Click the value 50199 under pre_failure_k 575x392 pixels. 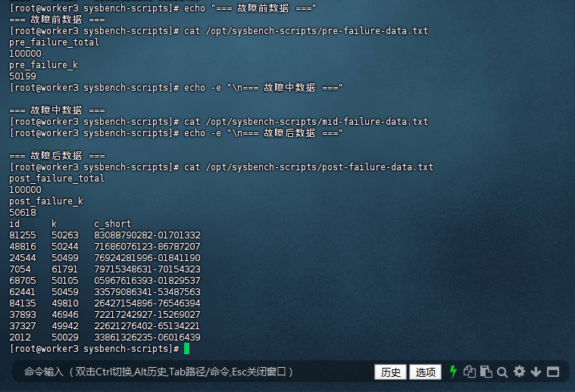pos(23,76)
